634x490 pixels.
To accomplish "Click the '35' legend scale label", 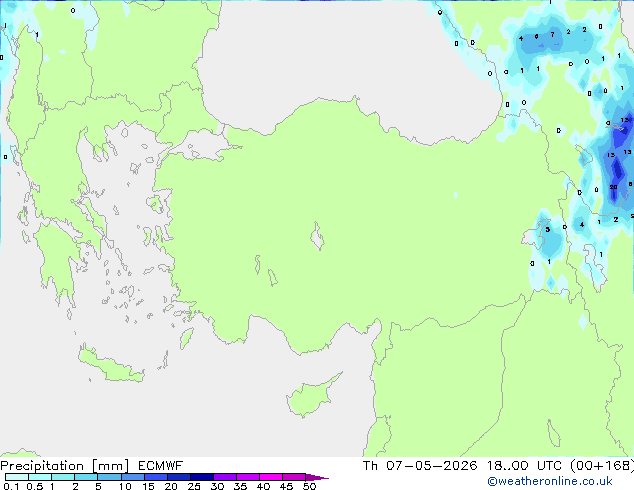I will coord(240,486).
